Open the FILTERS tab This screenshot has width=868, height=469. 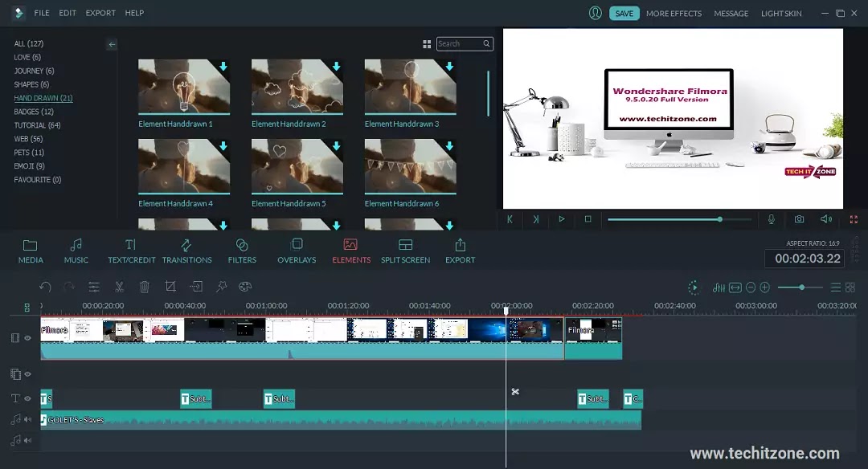tap(242, 251)
